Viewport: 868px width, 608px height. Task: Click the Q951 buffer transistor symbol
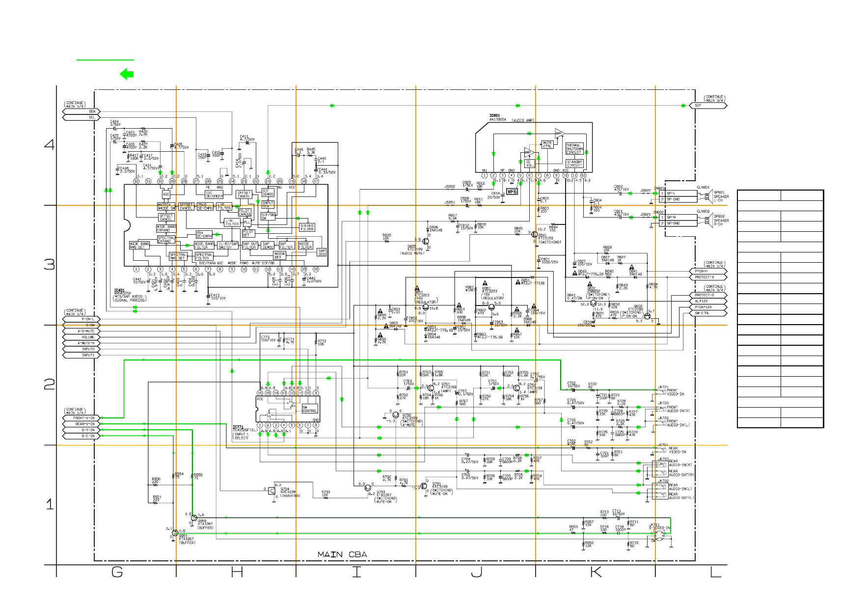175,533
